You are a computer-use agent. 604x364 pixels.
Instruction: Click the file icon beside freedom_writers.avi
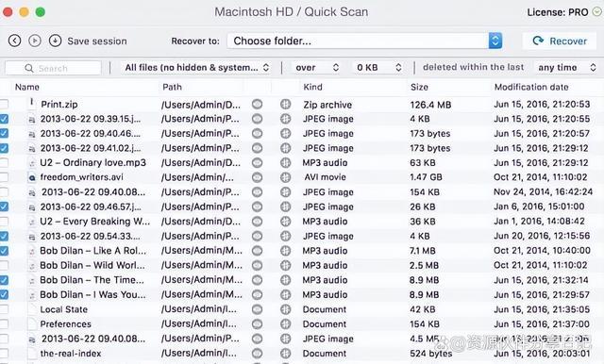click(32, 177)
